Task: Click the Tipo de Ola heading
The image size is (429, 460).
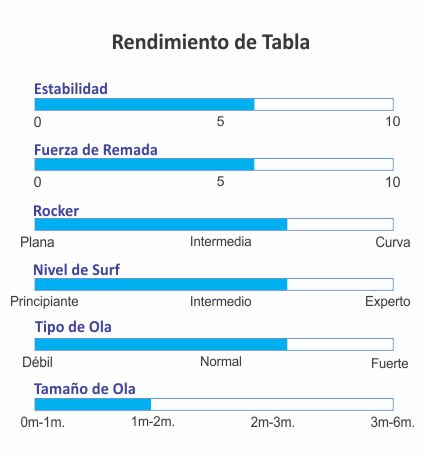Action: (x=73, y=327)
